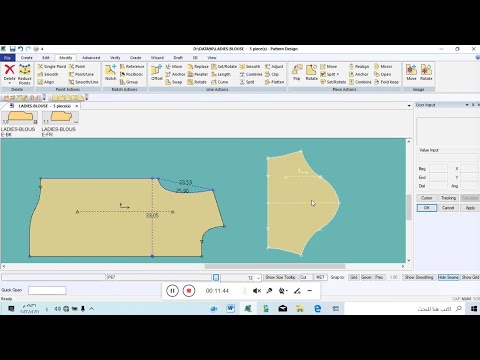
Task: Click the Tracking button
Action: point(448,198)
